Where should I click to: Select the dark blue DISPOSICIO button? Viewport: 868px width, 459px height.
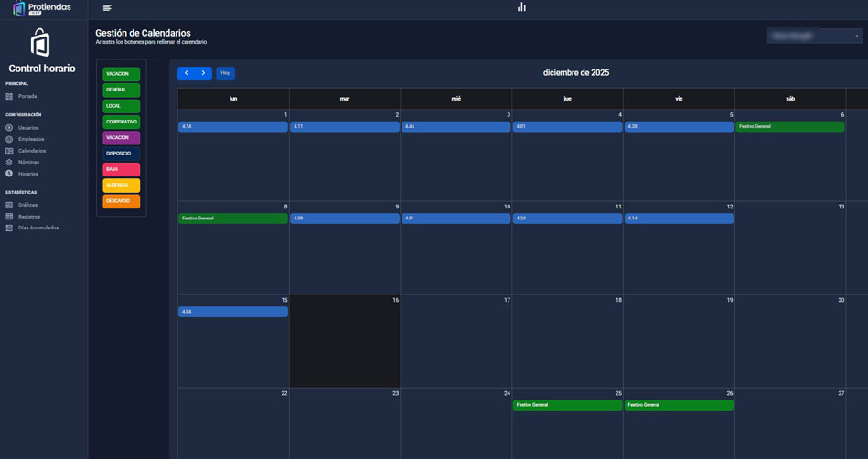[122, 154]
